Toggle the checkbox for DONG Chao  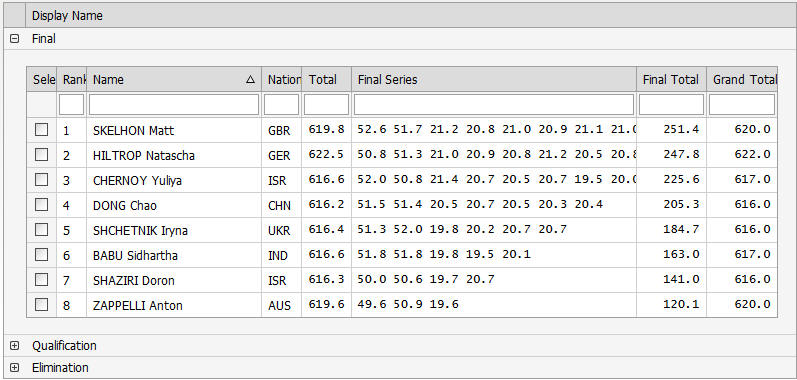click(42, 205)
